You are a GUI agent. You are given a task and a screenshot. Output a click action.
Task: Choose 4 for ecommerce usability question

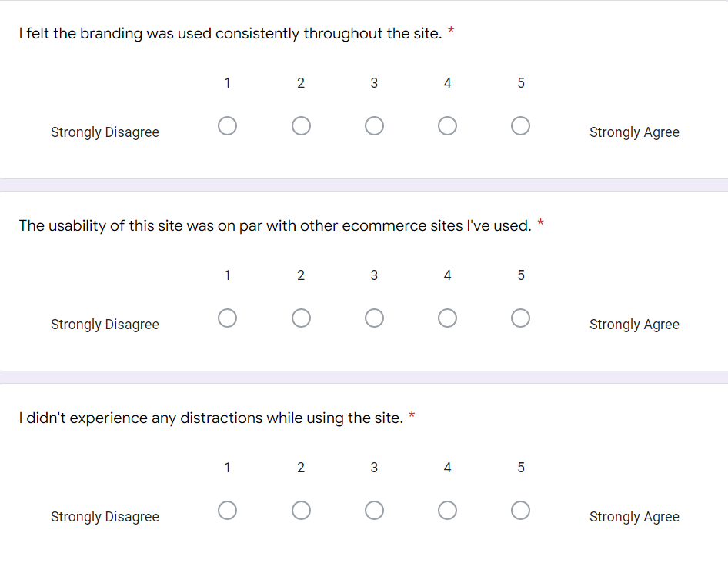click(x=448, y=318)
